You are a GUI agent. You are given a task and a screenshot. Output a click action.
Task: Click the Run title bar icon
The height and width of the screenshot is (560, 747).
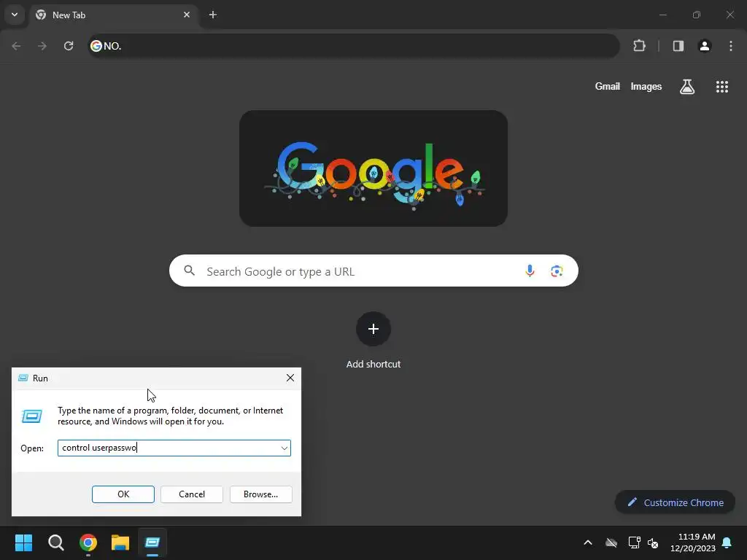click(23, 378)
